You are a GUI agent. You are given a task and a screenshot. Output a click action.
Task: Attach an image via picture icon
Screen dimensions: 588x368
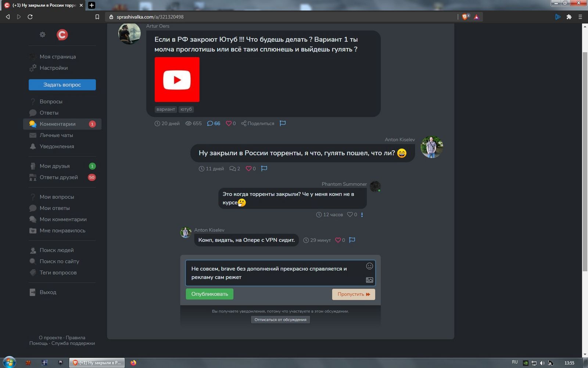[369, 280]
